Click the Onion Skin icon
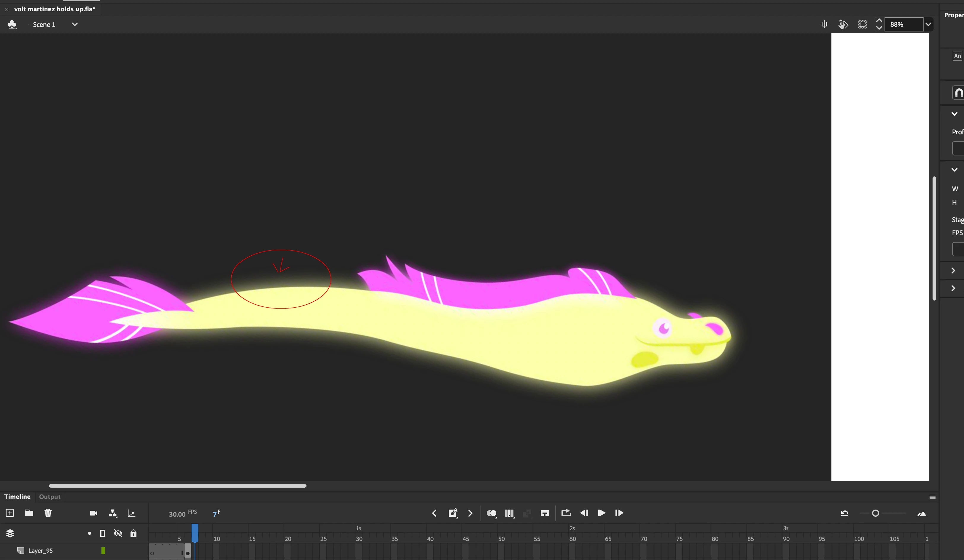 491,513
